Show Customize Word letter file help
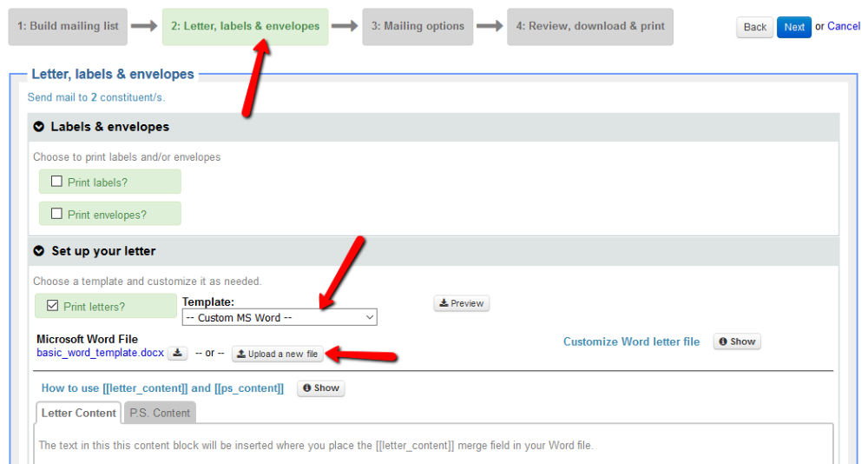868x464 pixels. click(x=737, y=341)
